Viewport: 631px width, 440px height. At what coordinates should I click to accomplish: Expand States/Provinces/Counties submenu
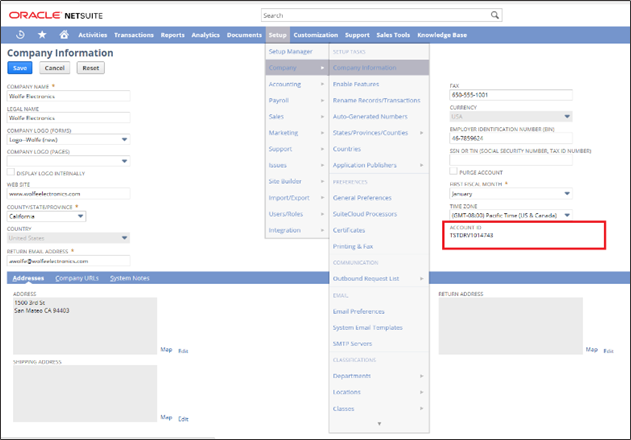pyautogui.click(x=379, y=132)
